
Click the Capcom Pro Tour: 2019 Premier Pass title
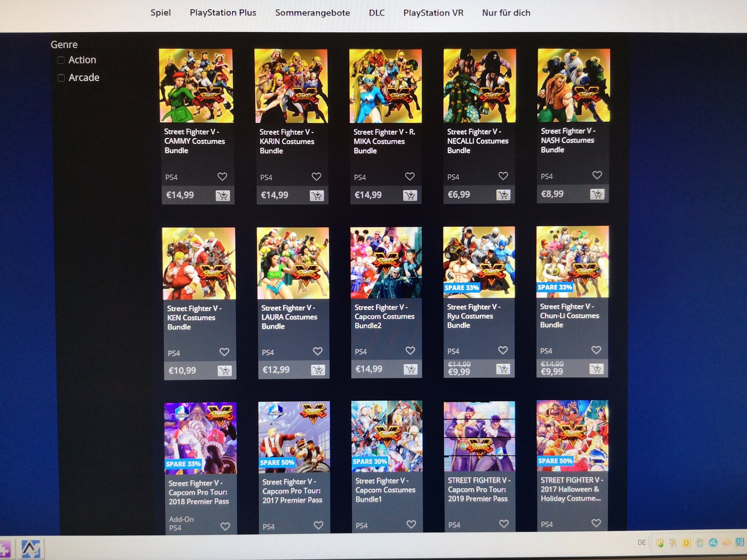click(479, 489)
